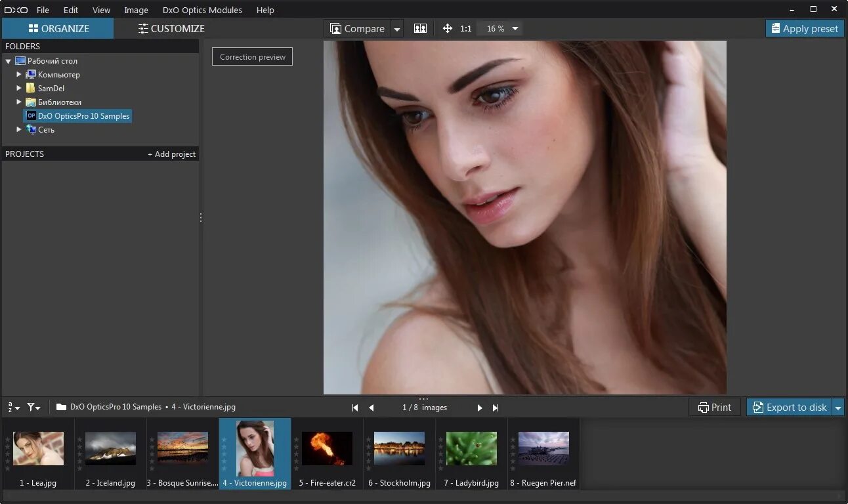Expand the Компьютер folder node
This screenshot has width=848, height=504.
[x=19, y=74]
